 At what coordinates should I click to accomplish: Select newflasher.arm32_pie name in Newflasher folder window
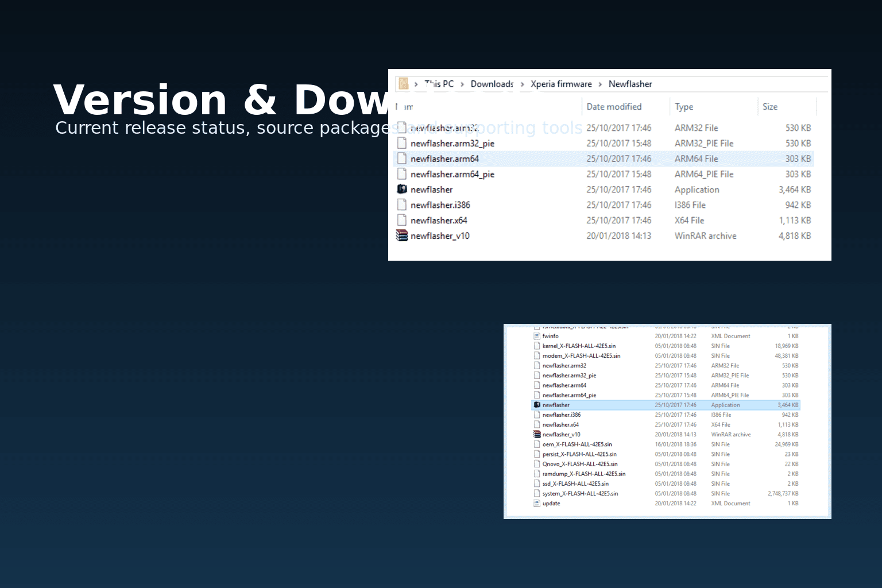(452, 144)
